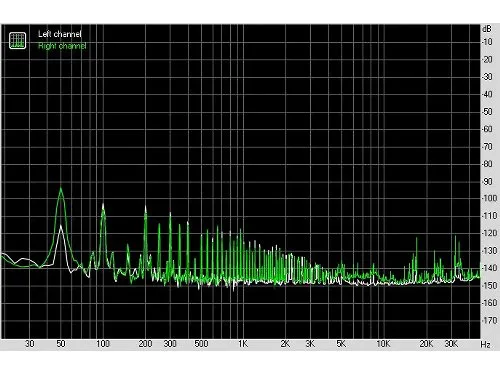Click the 50 frequency axis label
This screenshot has width=500, height=375.
coord(61,344)
